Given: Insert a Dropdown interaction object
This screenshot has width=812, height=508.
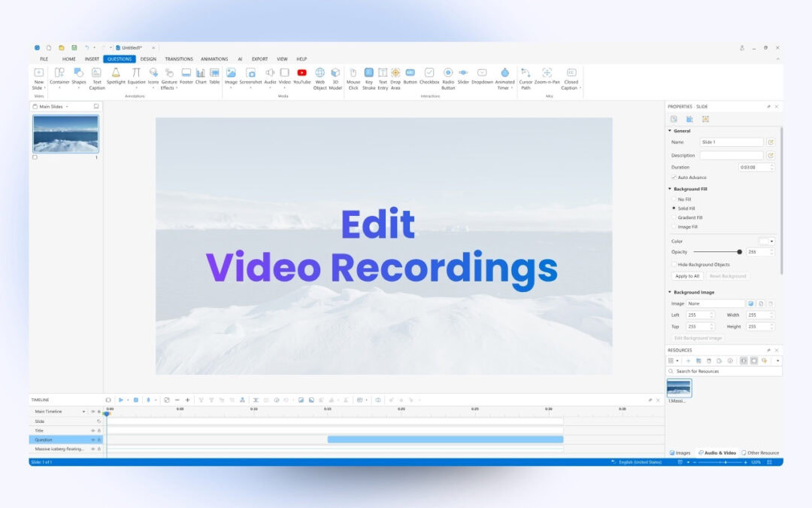Looking at the screenshot, I should 482,76.
